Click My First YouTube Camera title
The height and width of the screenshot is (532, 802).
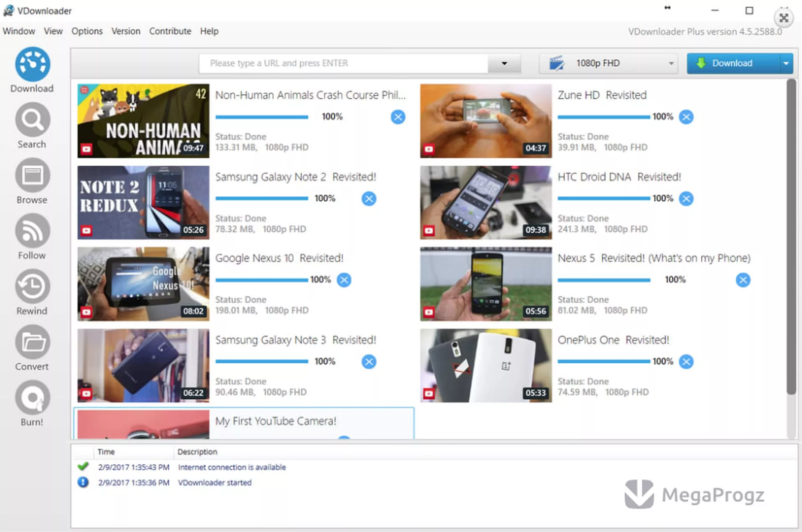tap(276, 421)
